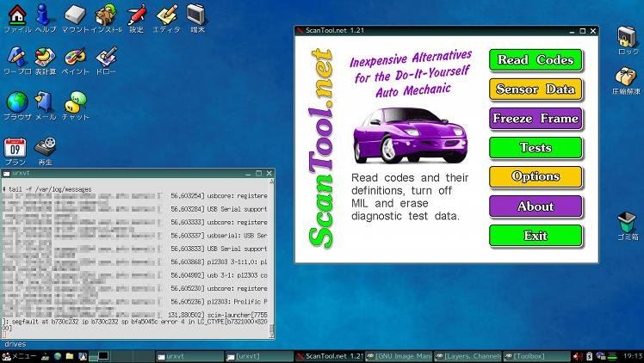644x363 pixels.
Task: Open ScanTool Options
Action: point(536,177)
